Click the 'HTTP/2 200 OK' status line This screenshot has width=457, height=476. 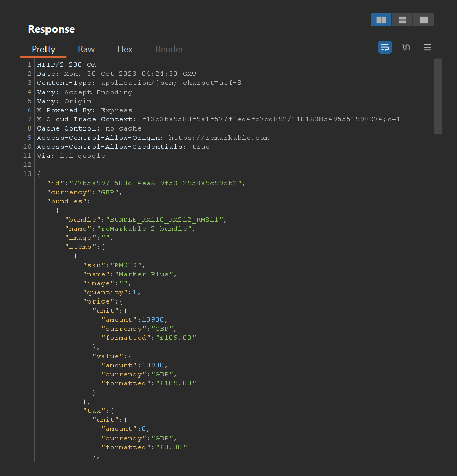(x=66, y=65)
